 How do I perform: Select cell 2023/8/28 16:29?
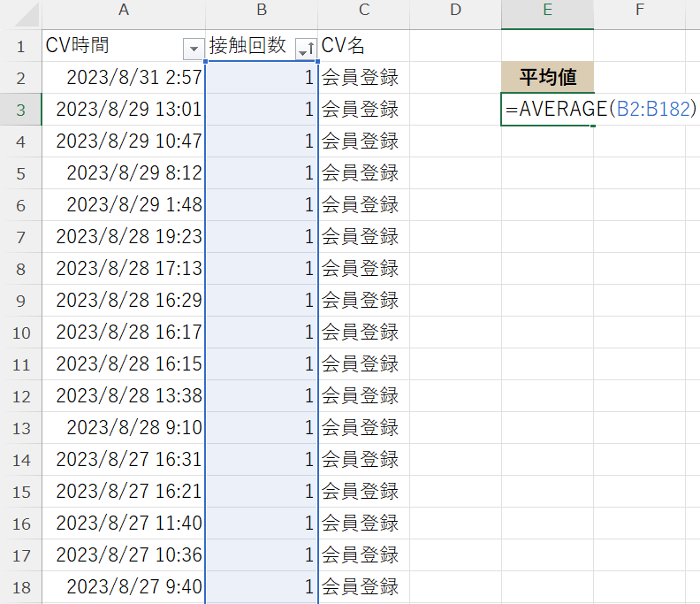[124, 300]
